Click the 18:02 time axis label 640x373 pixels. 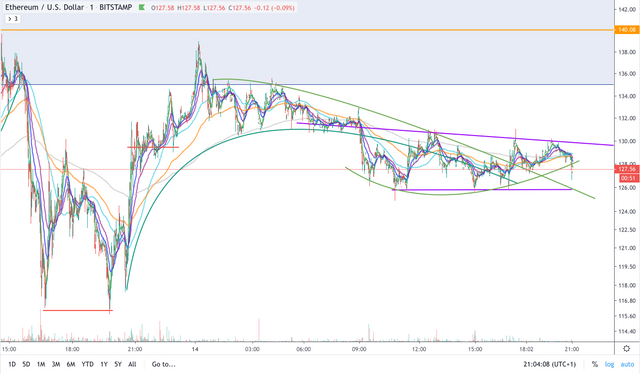pos(526,349)
